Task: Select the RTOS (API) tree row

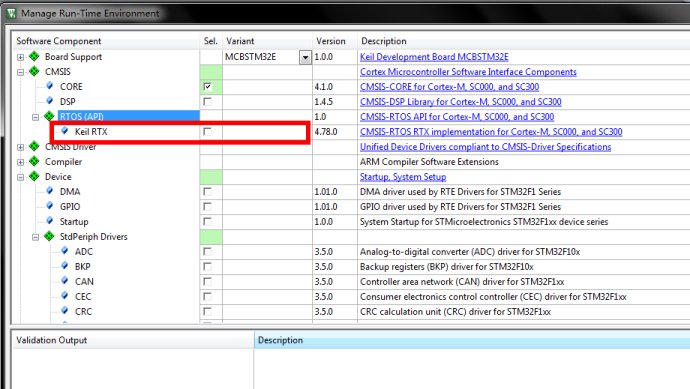Action: pyautogui.click(x=128, y=117)
